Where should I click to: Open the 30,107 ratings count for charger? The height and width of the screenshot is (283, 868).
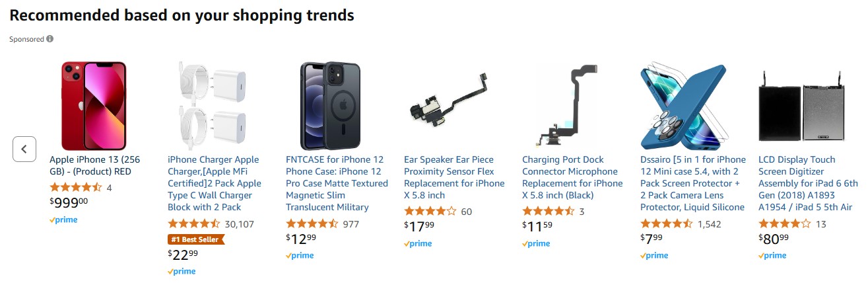[x=240, y=224]
